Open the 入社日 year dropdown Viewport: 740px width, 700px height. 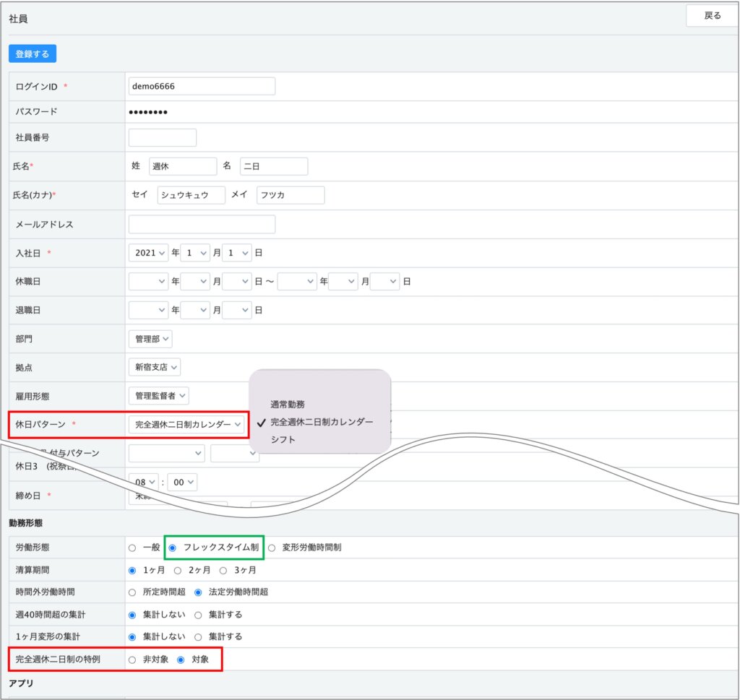[x=148, y=253]
